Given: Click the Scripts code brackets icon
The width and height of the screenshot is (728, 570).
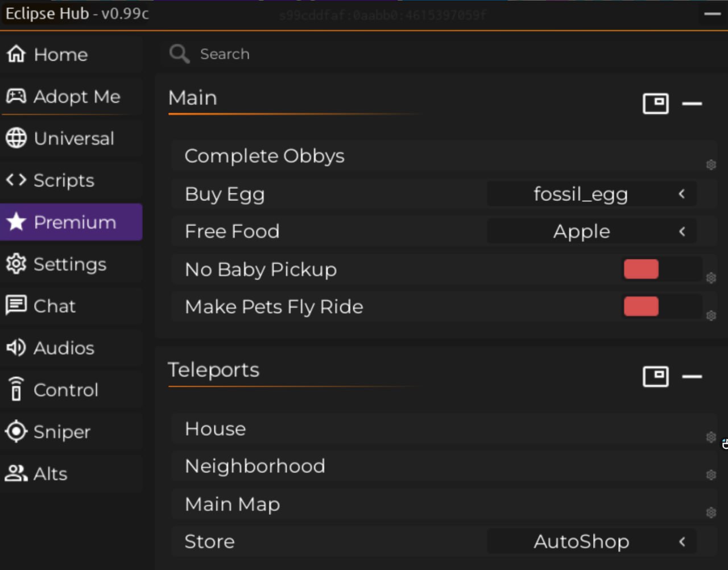Looking at the screenshot, I should click(x=16, y=180).
